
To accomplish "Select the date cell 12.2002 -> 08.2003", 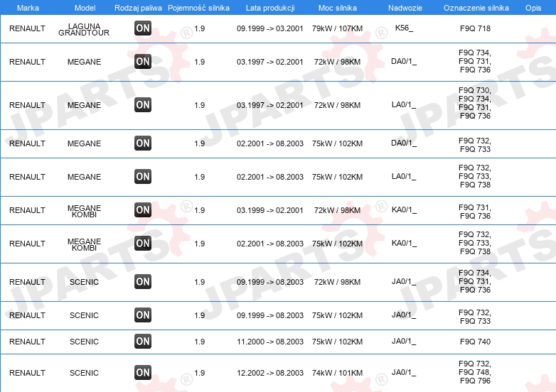I will [270, 373].
